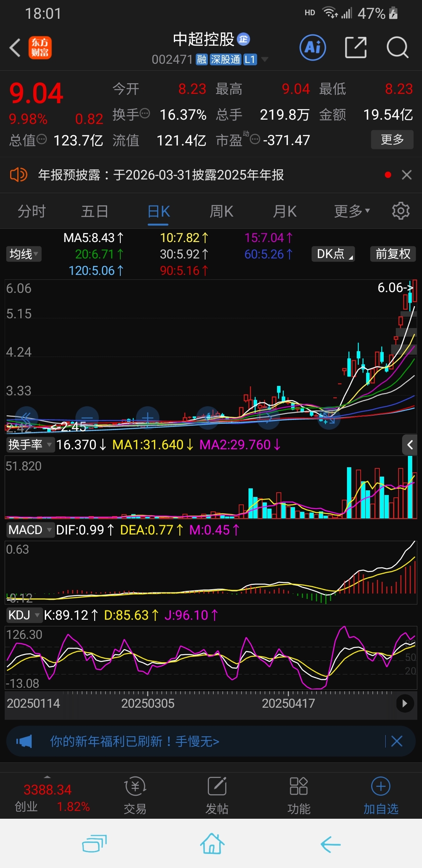This screenshot has height=868, width=422.
Task: Show more quote details via 更多
Action: pos(392,140)
